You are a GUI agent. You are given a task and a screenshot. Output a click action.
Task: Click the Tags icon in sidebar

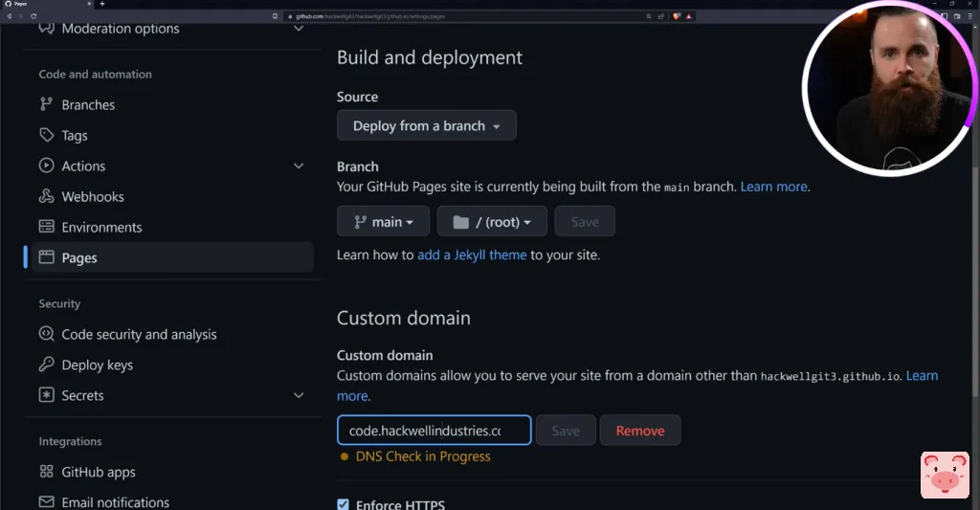pyautogui.click(x=46, y=136)
